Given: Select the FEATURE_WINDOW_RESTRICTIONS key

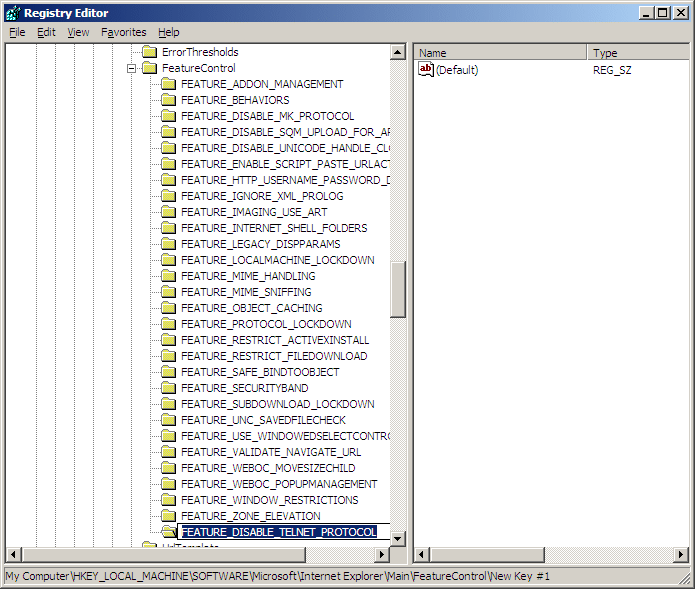Looking at the screenshot, I should pyautogui.click(x=269, y=500).
